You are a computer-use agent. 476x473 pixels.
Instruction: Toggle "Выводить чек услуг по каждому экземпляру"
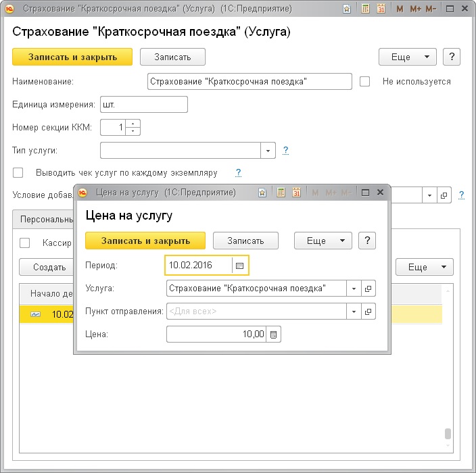click(x=18, y=172)
